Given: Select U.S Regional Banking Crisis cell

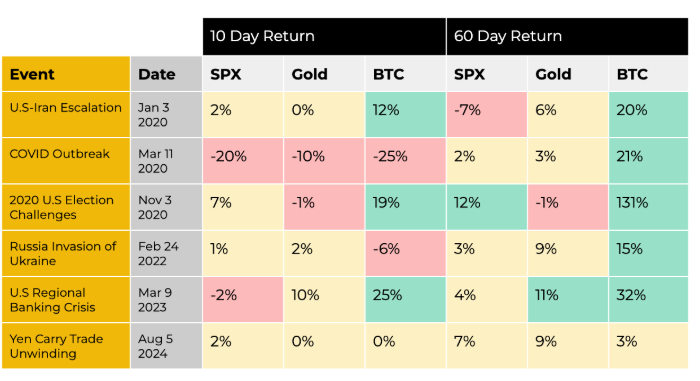Looking at the screenshot, I should (66, 300).
